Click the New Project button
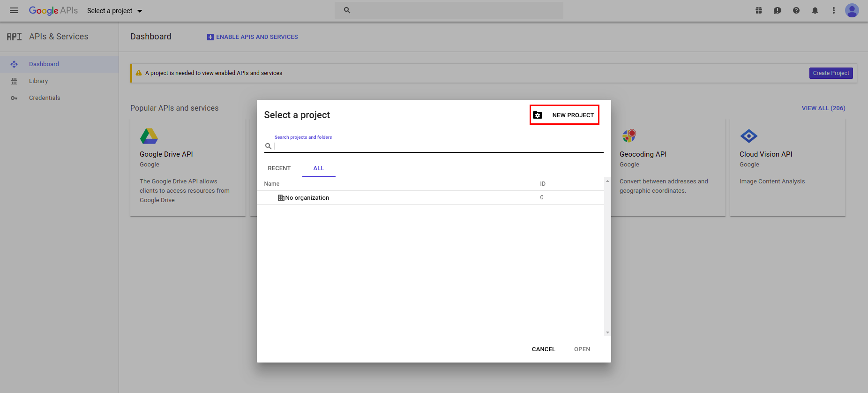 coord(564,115)
